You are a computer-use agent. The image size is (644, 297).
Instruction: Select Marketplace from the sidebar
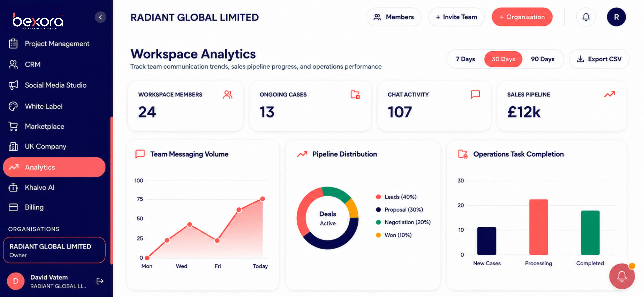coord(54,126)
